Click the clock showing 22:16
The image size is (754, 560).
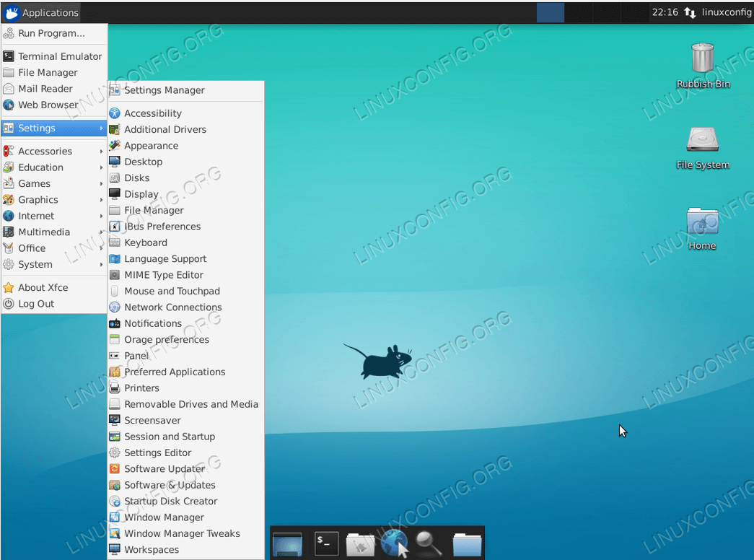(x=664, y=12)
